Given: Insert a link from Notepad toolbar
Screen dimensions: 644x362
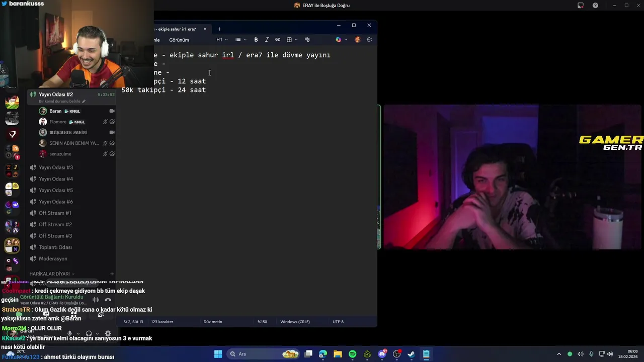Looking at the screenshot, I should pyautogui.click(x=277, y=40).
